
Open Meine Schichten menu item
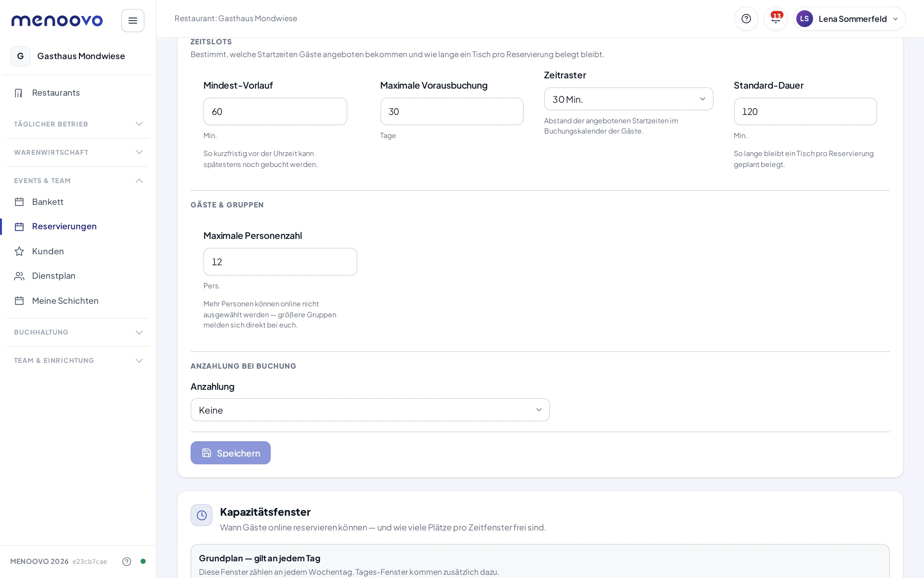78,301
